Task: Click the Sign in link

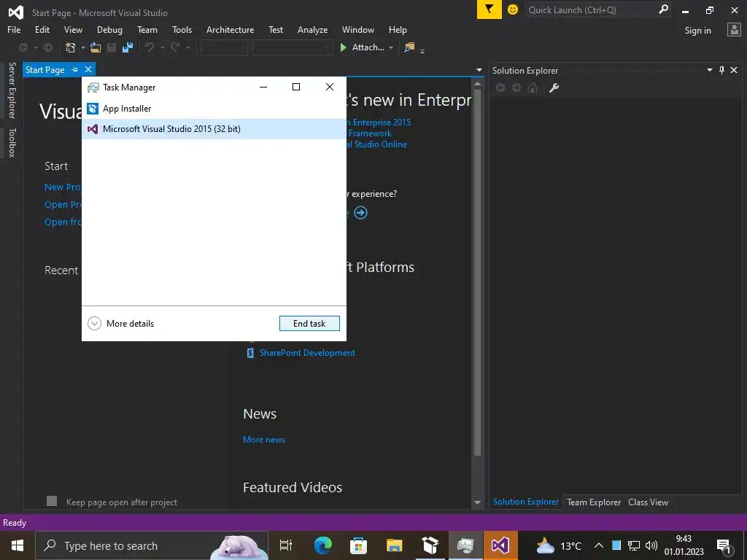Action: click(697, 31)
